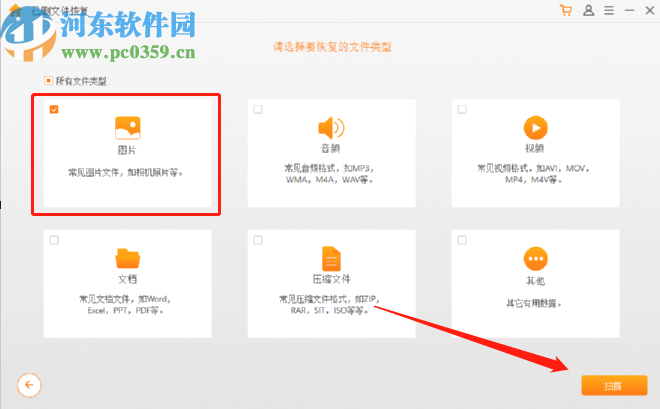Screen dimensions: 660x409
Task: Open the shopping cart icon
Action: (566, 10)
